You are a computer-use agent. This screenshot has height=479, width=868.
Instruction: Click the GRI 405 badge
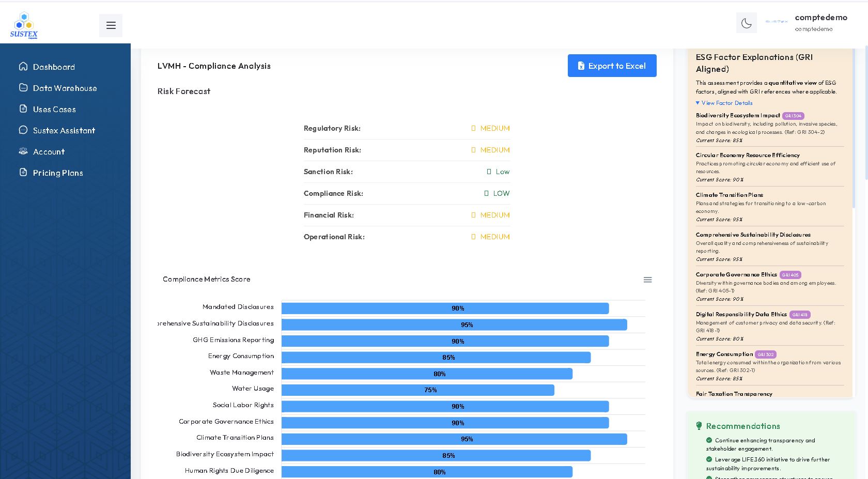point(791,275)
